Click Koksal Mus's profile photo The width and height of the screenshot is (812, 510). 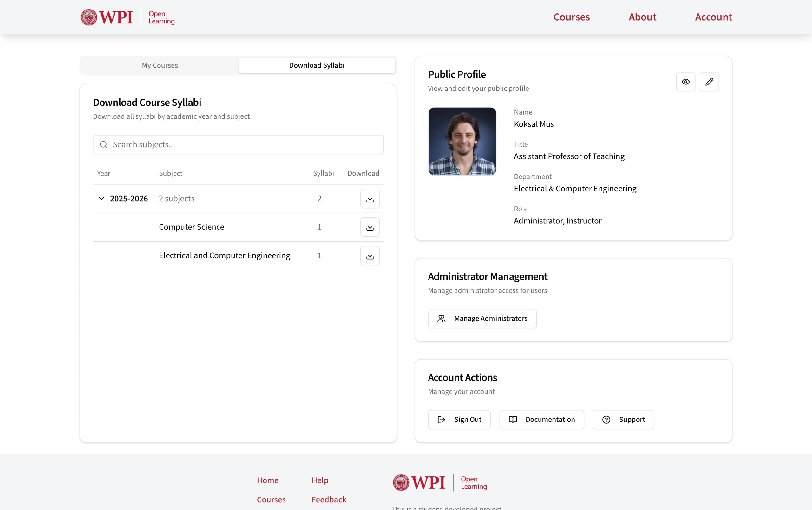click(462, 141)
